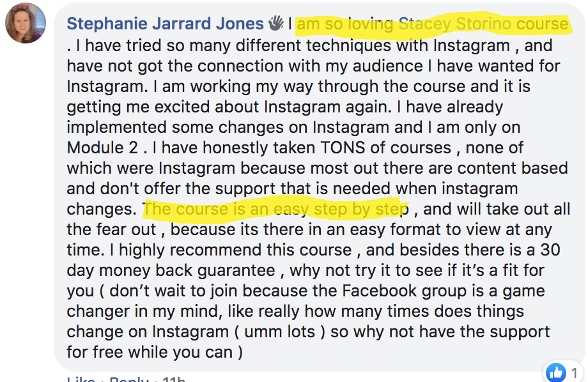Click the parenthetical "umm lots" text
Viewport: 588px width, 382px height.
pos(280,332)
